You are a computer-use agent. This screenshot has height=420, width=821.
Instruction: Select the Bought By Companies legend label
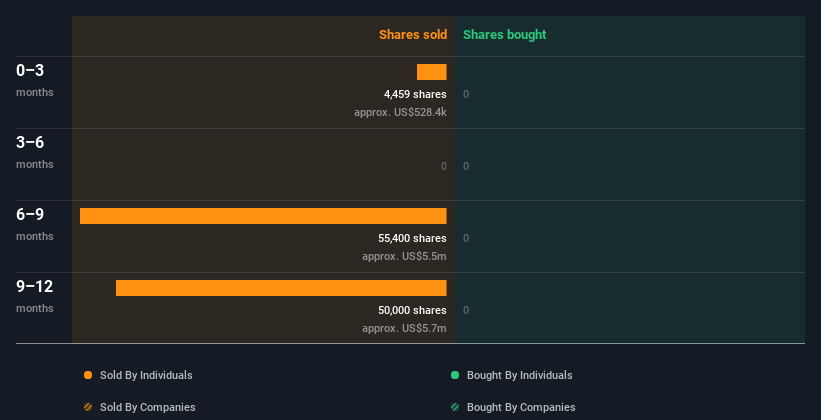tap(521, 407)
